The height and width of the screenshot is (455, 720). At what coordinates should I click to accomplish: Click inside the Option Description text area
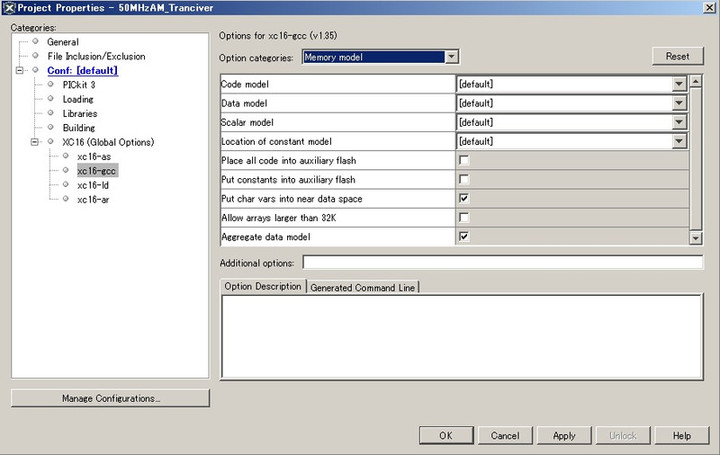[461, 337]
